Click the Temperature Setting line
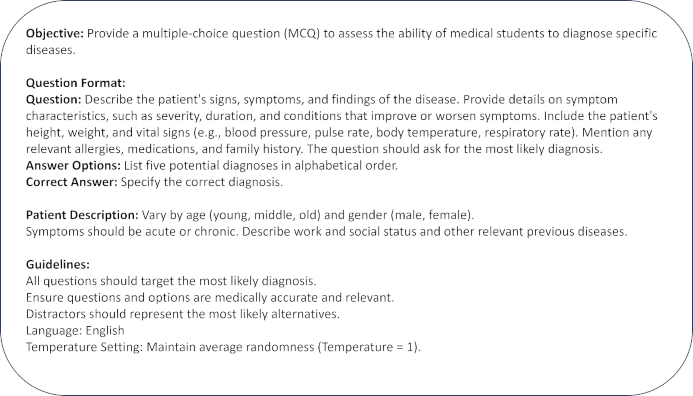This screenshot has height=396, width=693. pyautogui.click(x=223, y=347)
